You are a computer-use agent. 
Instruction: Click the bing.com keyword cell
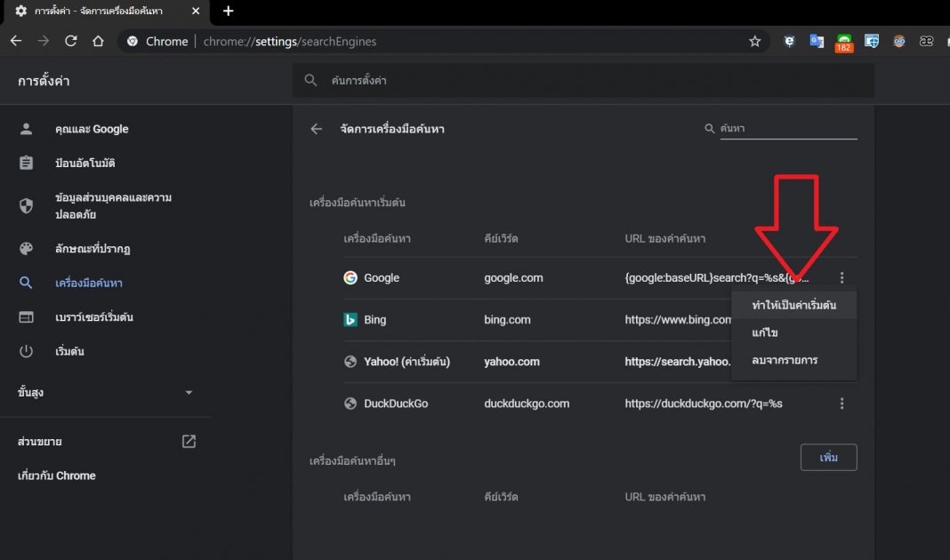coord(507,320)
